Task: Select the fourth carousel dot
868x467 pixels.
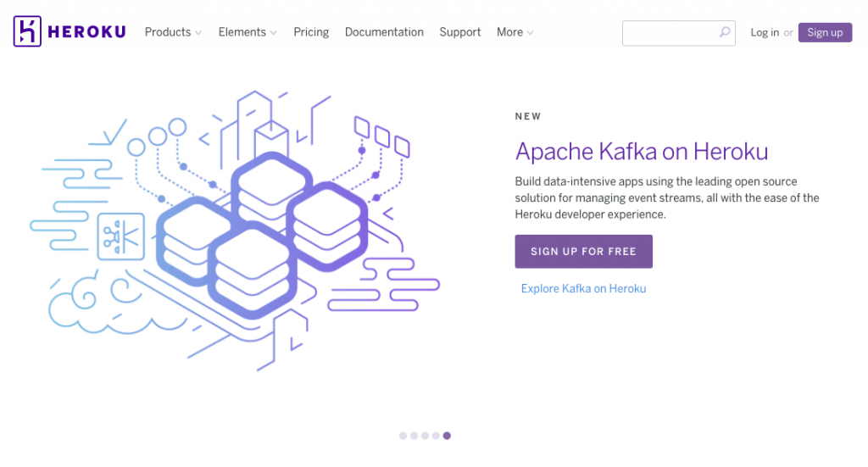Action: coord(437,436)
